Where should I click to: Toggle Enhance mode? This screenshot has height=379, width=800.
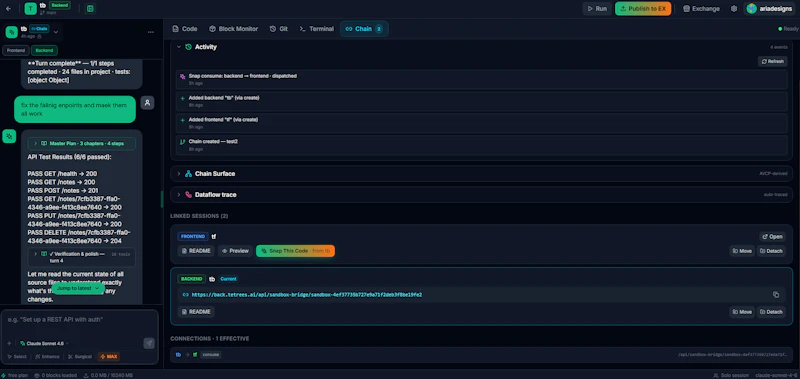tap(47, 357)
